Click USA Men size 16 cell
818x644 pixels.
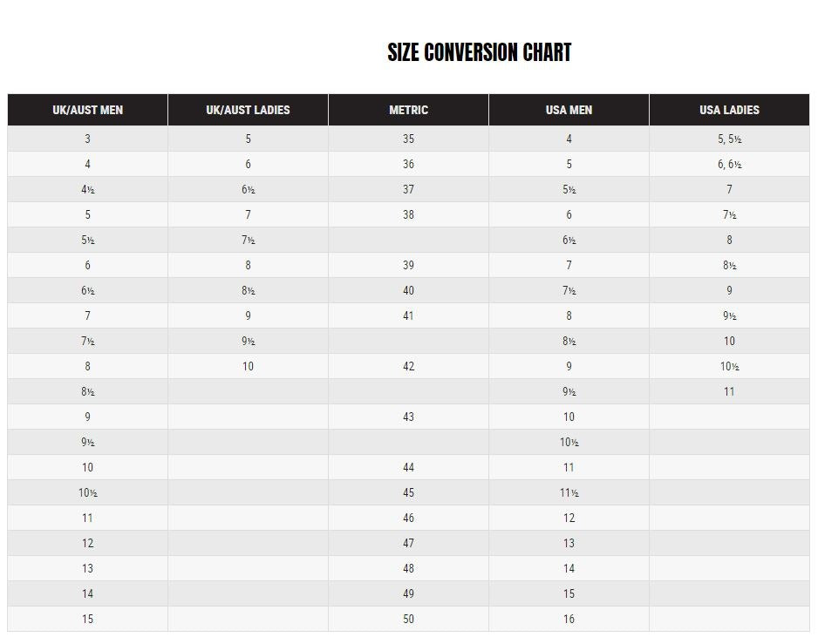[x=569, y=619]
